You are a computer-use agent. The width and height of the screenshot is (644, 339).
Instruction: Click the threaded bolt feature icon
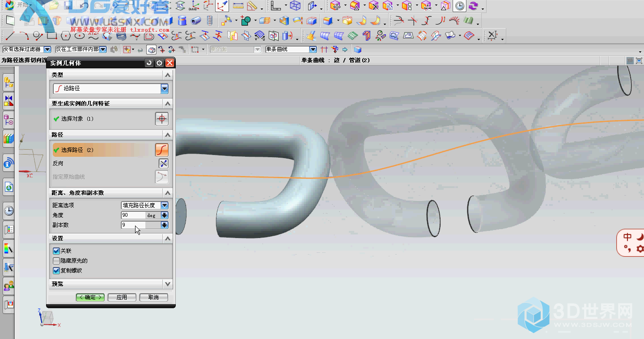click(209, 21)
